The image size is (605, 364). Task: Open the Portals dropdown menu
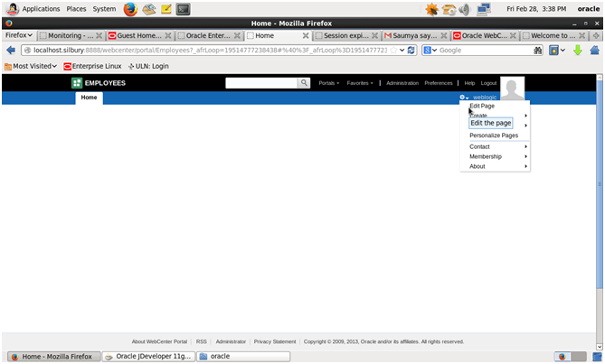[x=329, y=83]
